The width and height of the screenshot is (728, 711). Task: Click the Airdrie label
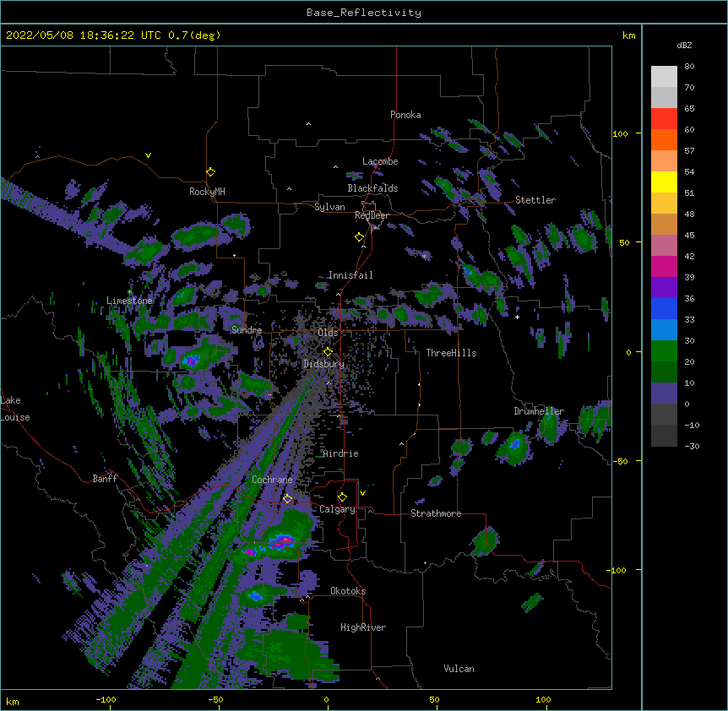pyautogui.click(x=341, y=453)
